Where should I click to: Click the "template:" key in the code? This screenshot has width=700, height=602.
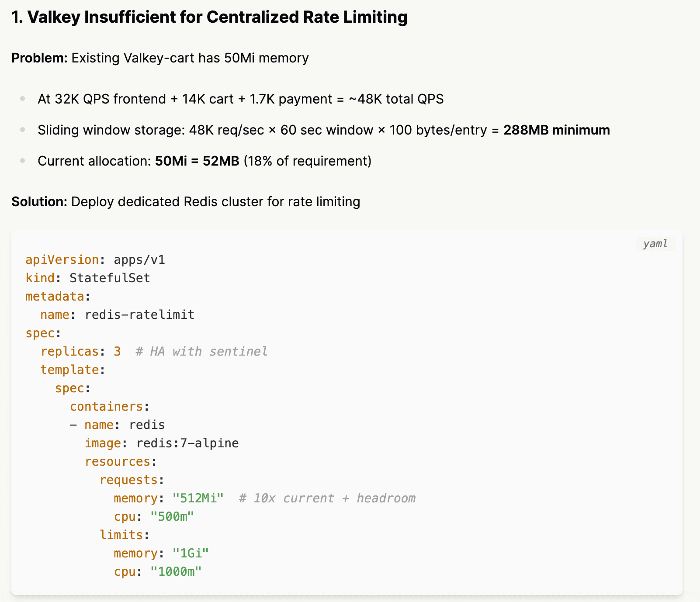tap(73, 370)
